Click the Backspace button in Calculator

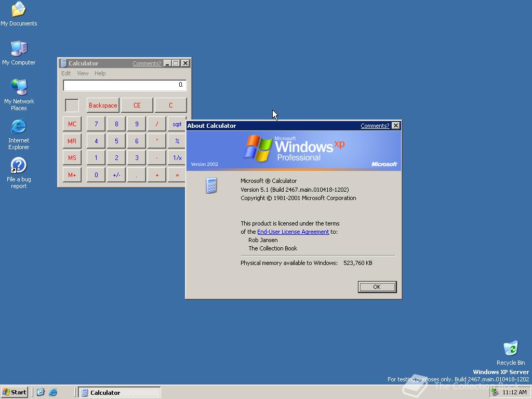tap(103, 105)
